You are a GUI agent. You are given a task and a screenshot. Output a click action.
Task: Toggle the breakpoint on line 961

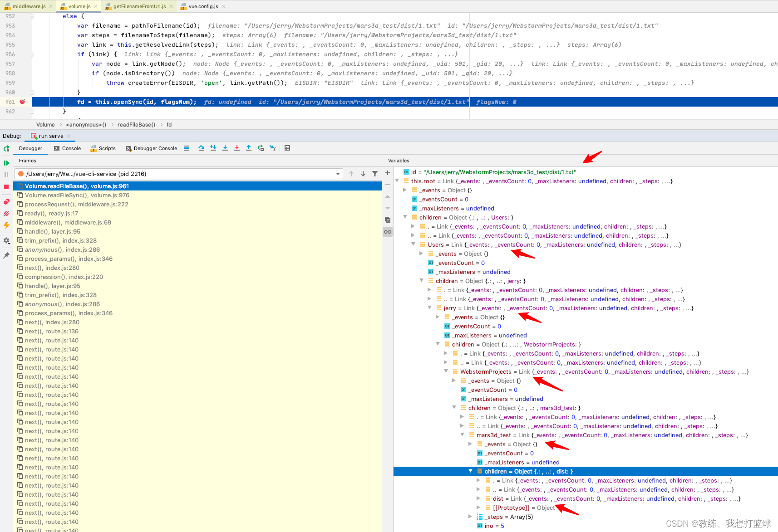click(22, 102)
